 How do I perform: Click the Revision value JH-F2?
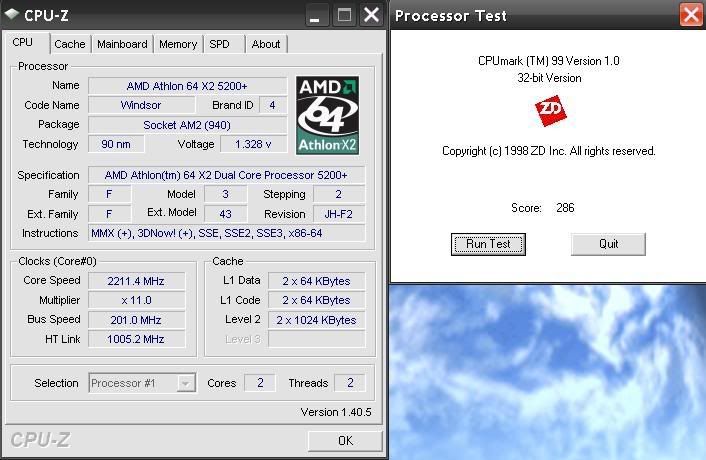click(339, 214)
